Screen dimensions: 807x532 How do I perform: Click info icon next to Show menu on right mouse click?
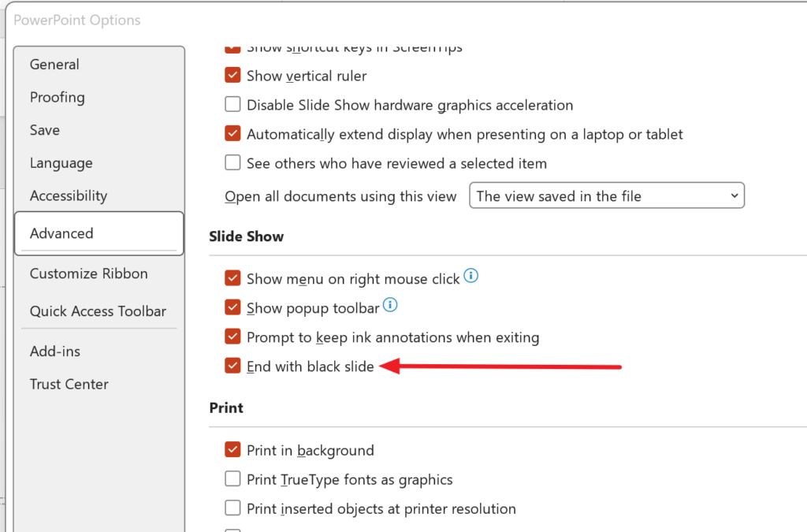[471, 277]
